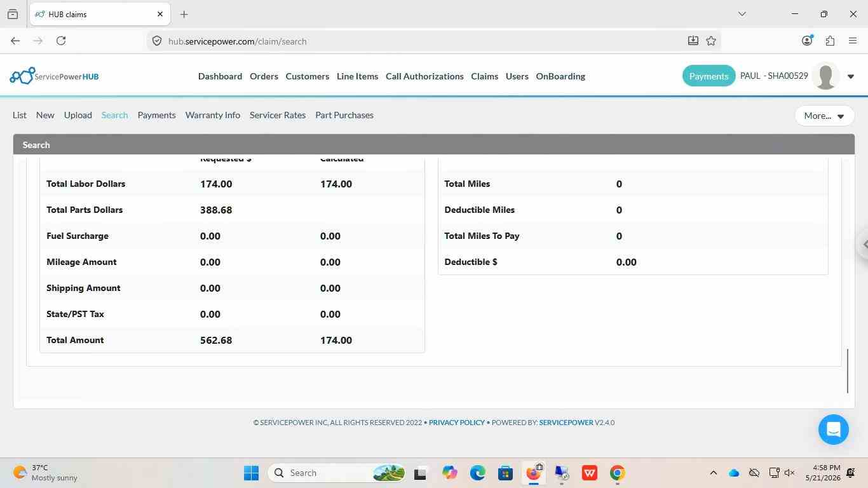Image resolution: width=868 pixels, height=488 pixels.
Task: Go to Call Authorizations menu
Action: tap(424, 76)
